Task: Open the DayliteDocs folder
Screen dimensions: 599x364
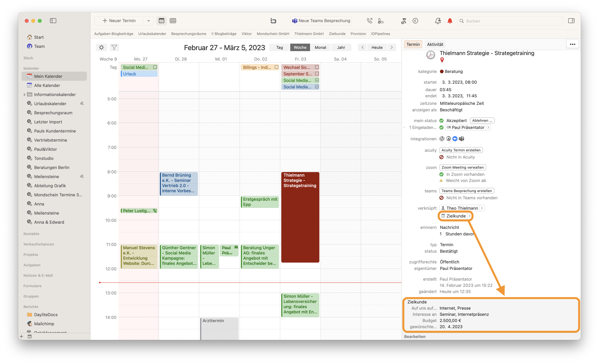Action: coord(46,314)
